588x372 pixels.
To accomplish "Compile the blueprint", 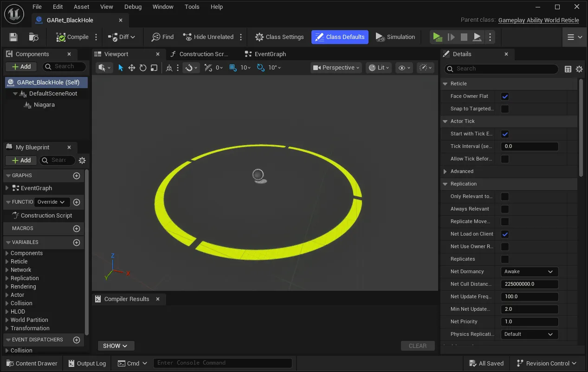I will [x=72, y=37].
